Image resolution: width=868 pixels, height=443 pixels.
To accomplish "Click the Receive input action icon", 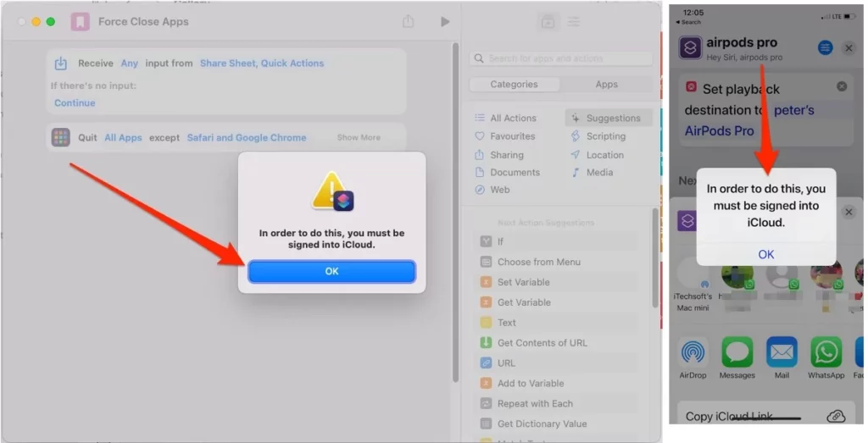I will click(x=61, y=64).
